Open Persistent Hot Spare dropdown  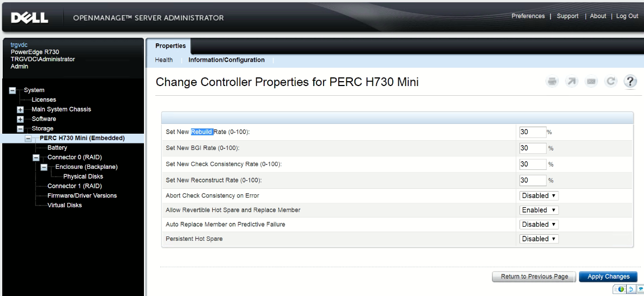point(539,239)
